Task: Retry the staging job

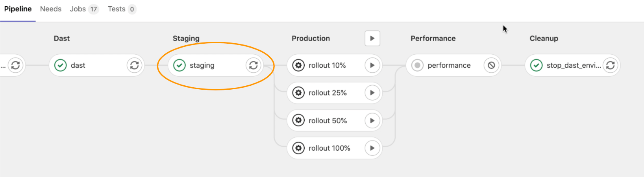Action: (253, 65)
